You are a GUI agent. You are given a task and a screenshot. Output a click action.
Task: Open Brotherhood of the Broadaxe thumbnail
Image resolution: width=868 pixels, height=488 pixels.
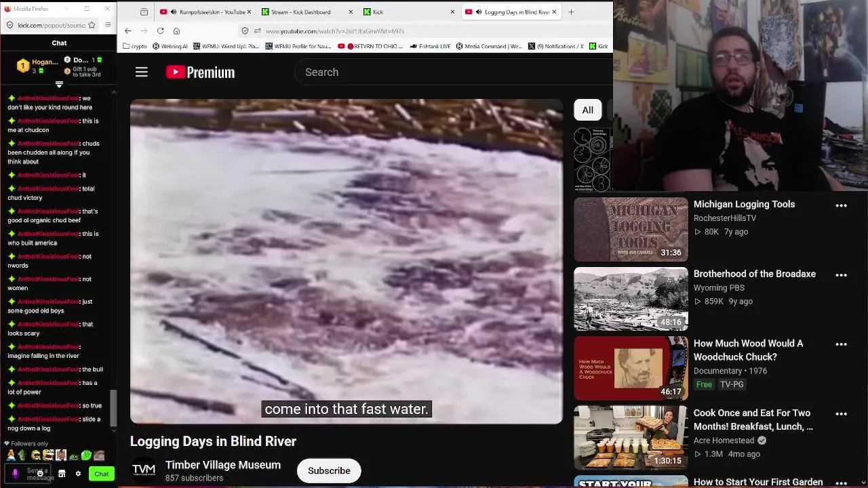[631, 299]
